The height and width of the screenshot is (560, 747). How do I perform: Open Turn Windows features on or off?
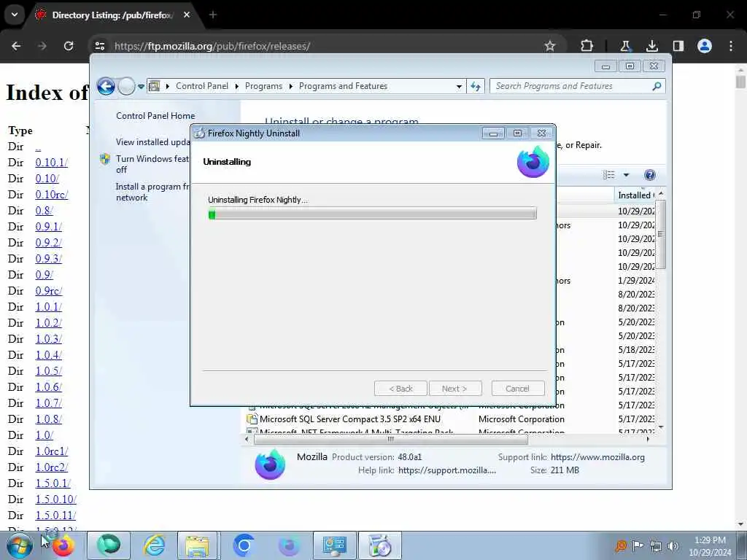point(152,164)
